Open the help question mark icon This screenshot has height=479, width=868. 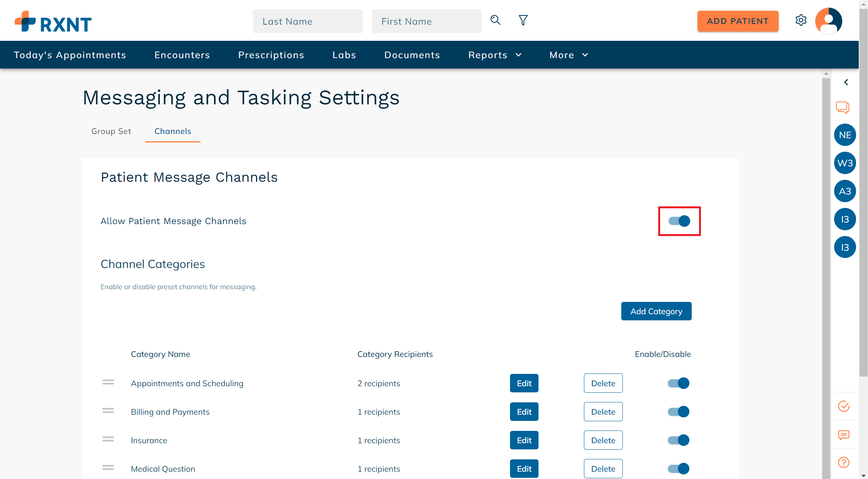(844, 462)
